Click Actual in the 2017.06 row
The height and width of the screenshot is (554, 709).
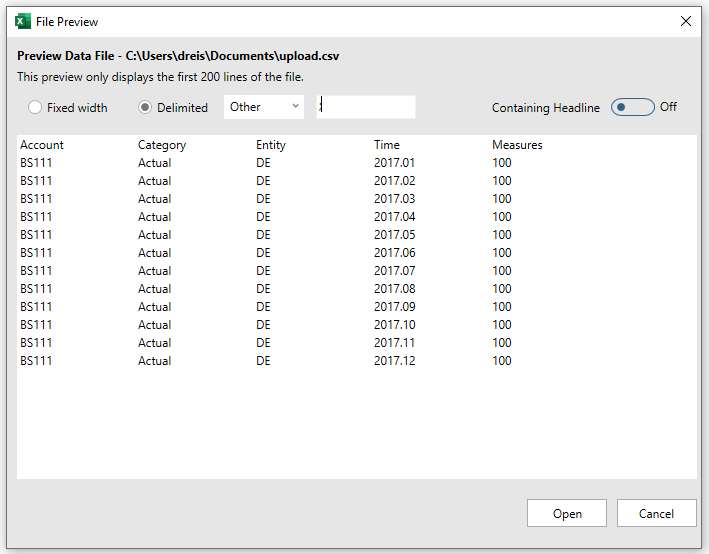click(155, 253)
